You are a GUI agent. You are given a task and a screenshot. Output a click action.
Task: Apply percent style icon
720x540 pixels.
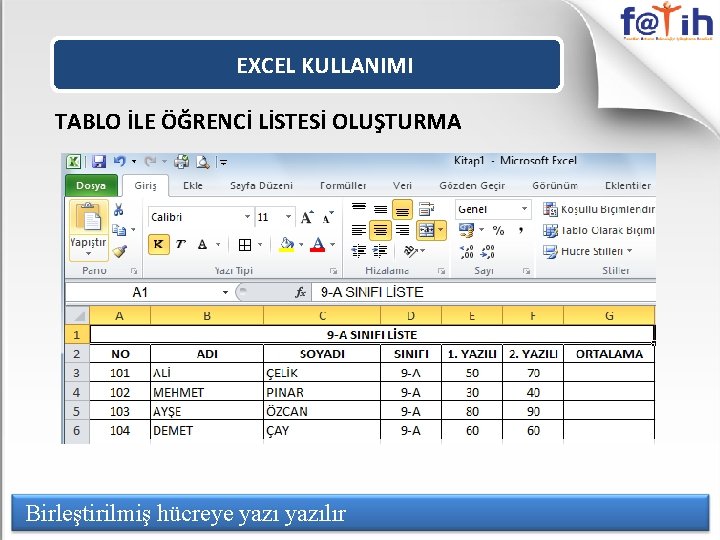coord(498,230)
